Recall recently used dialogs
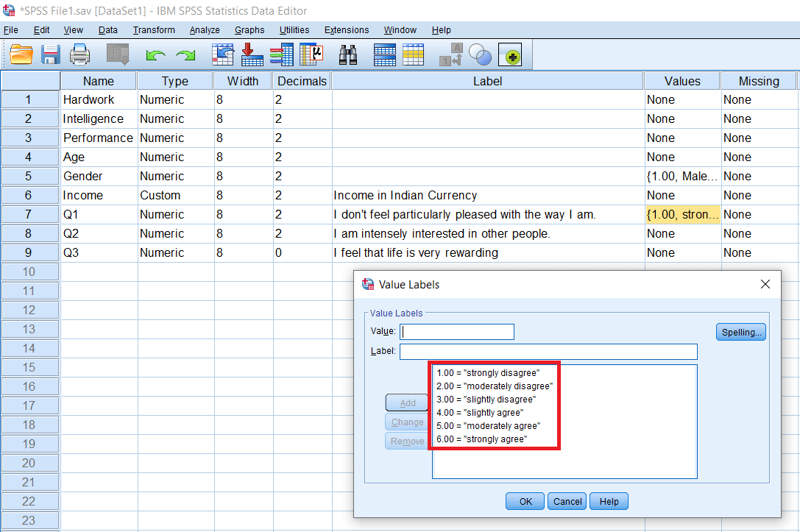This screenshot has width=800, height=532. pyautogui.click(x=116, y=54)
